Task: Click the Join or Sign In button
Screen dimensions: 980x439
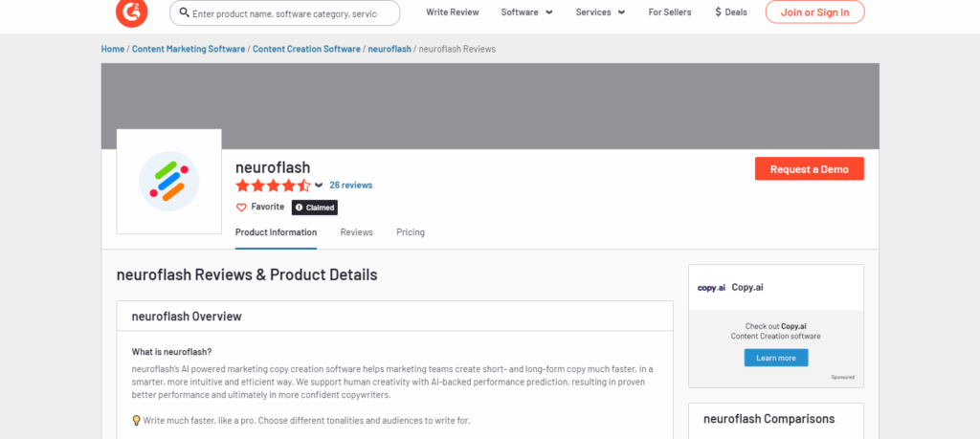Action: (815, 11)
